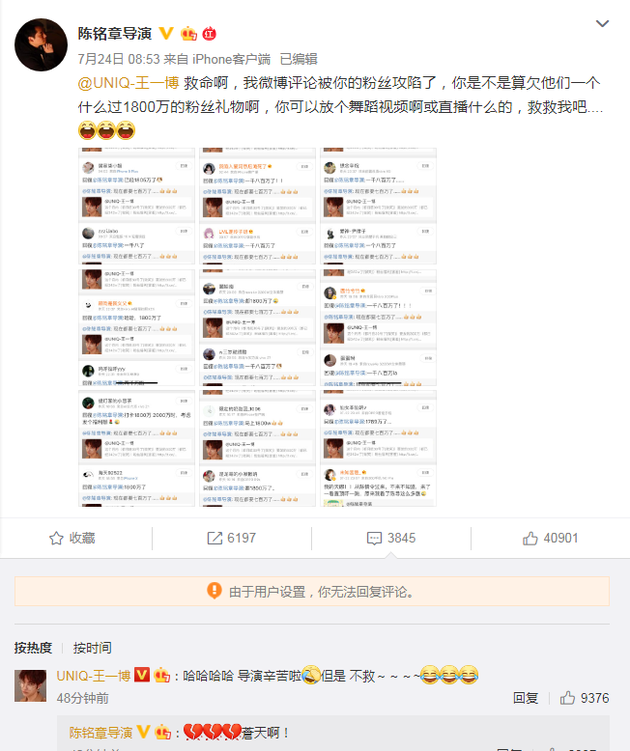Sort comments by 按时间
630x751 pixels.
[92, 648]
